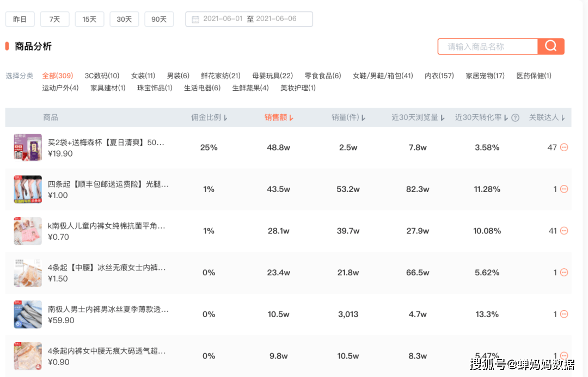Select the 30天 time range
Screen dimensions: 588x377
click(124, 19)
